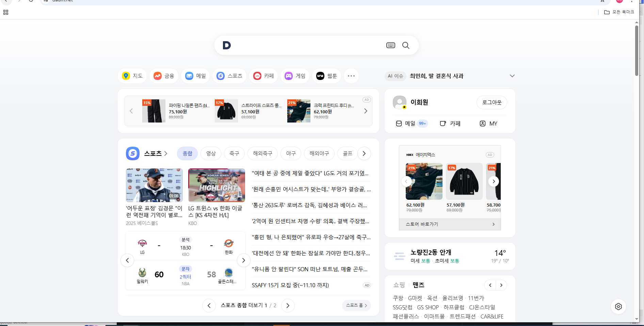Image resolution: width=644 pixels, height=326 pixels.
Task: Open 카페 in profile card
Action: (450, 124)
